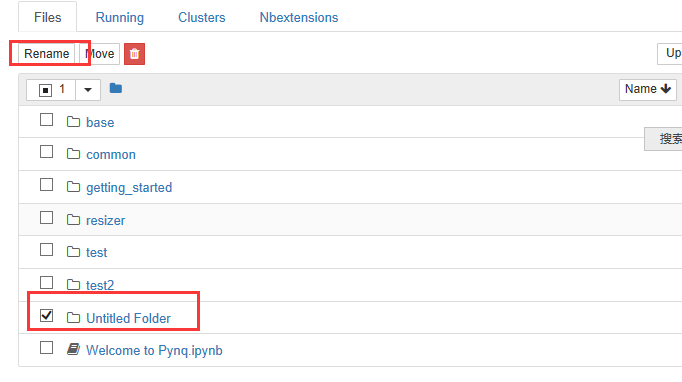Uncheck the Untitled Folder checkbox
This screenshot has height=382, width=682.
(x=47, y=315)
